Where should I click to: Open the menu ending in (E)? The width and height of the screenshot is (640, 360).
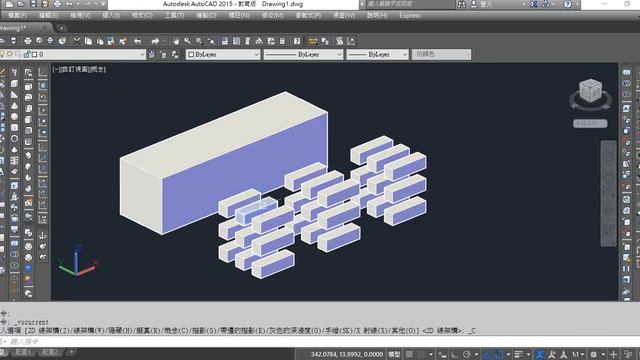pyautogui.click(x=49, y=16)
